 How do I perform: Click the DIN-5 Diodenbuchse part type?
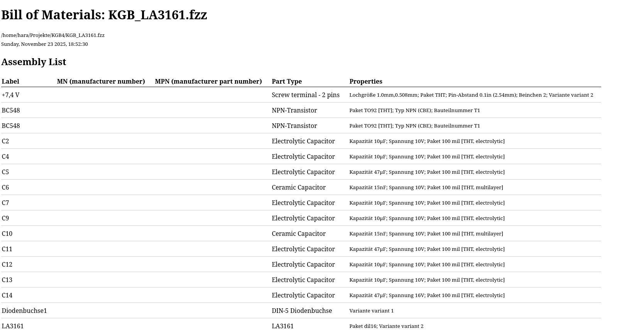click(301, 311)
